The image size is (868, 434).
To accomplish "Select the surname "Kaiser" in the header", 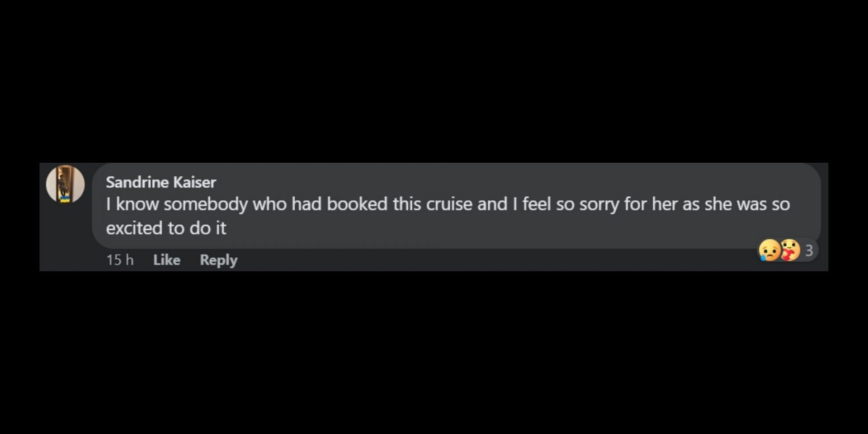I will click(195, 182).
